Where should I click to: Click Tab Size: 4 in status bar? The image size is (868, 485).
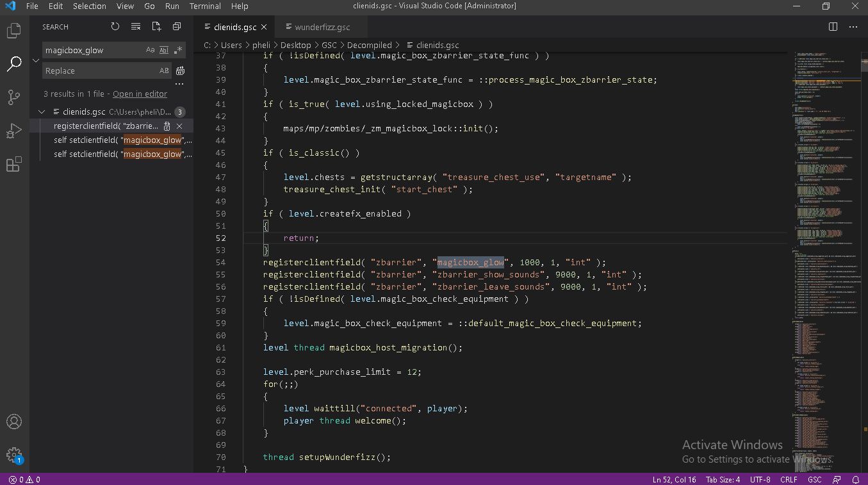pyautogui.click(x=723, y=479)
